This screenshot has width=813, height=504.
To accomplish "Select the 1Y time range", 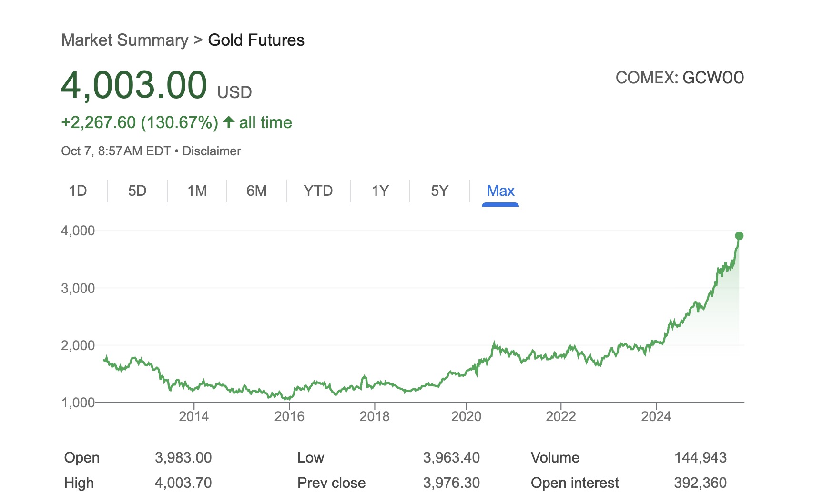I will pyautogui.click(x=379, y=191).
